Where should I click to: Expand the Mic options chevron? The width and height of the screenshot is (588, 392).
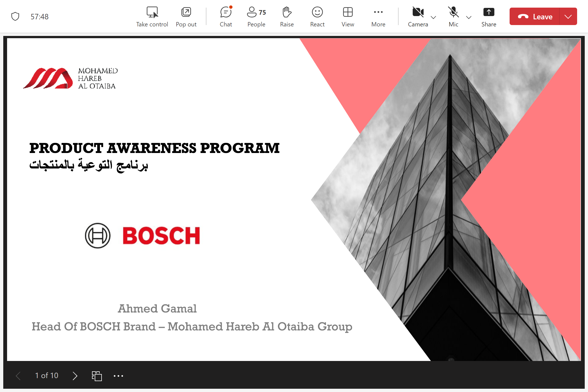469,17
